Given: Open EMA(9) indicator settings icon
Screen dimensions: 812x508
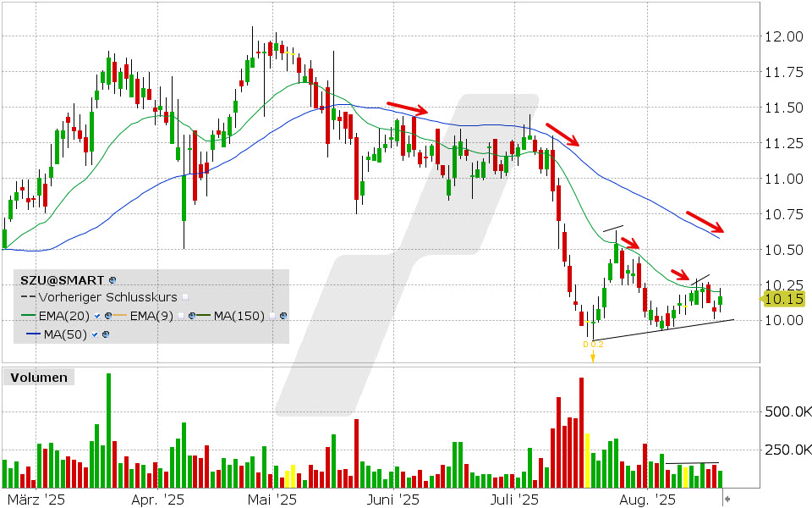Looking at the screenshot, I should pyautogui.click(x=192, y=316).
